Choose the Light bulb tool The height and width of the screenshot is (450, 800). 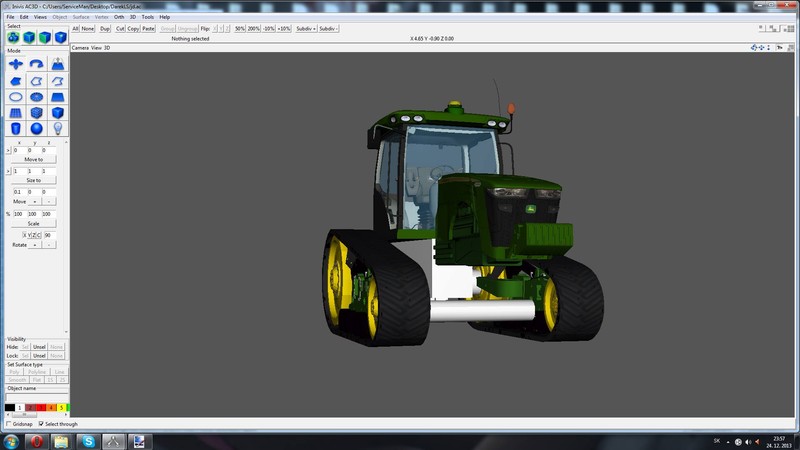click(x=58, y=128)
